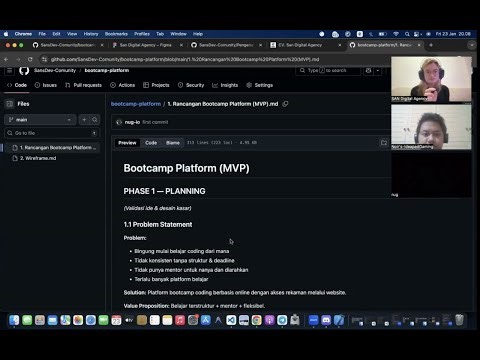The image size is (480, 360).
Task: Switch to San Digital Agency Figma tab
Action: pyautogui.click(x=145, y=45)
